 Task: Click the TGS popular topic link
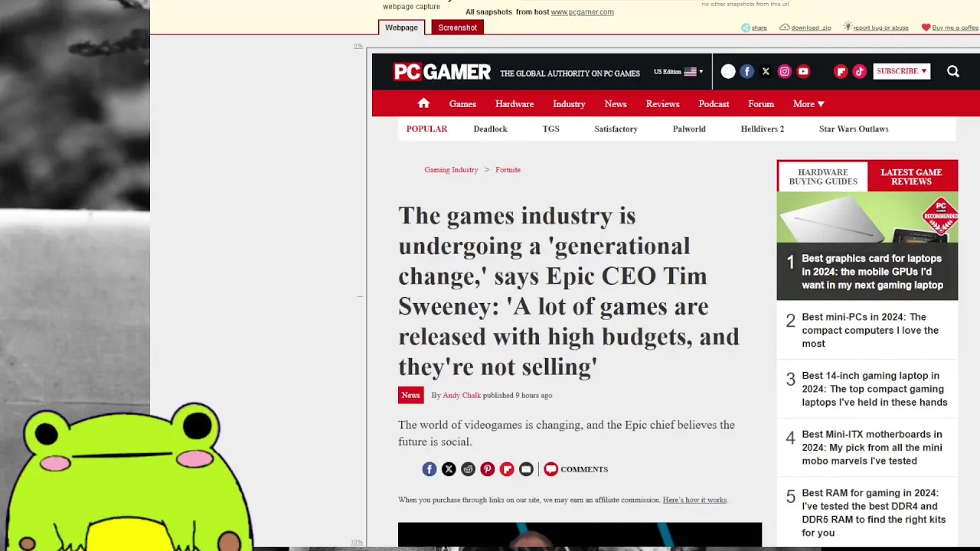tap(551, 129)
